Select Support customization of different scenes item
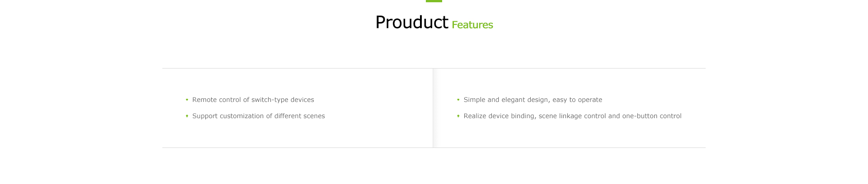Image resolution: width=868 pixels, height=184 pixels. point(259,116)
